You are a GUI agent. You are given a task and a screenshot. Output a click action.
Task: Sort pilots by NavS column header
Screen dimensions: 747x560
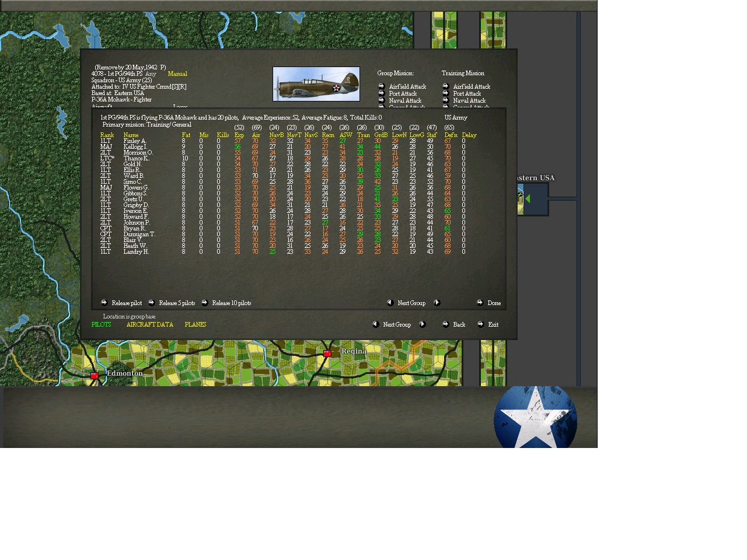pyautogui.click(x=311, y=135)
